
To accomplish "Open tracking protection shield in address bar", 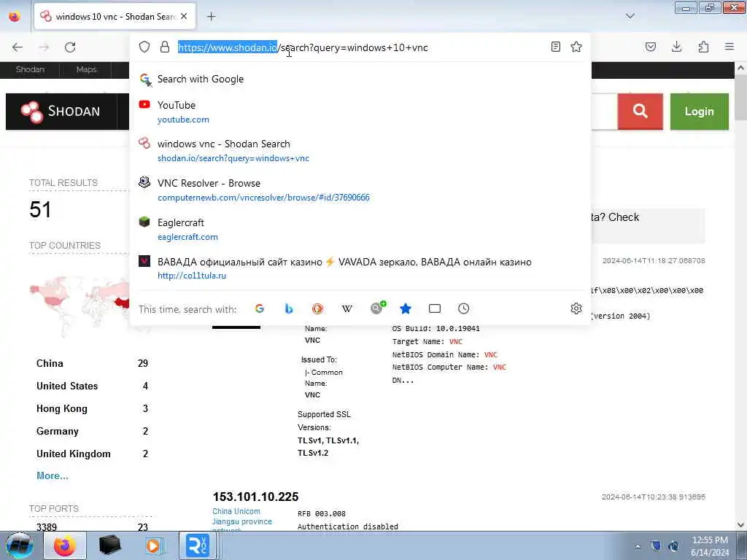I will [x=144, y=47].
